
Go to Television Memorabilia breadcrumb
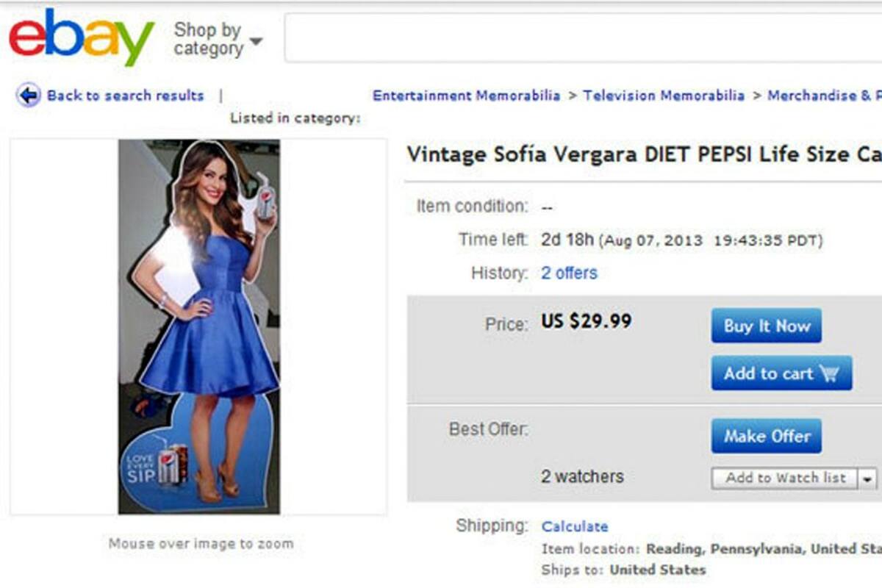pyautogui.click(x=663, y=96)
